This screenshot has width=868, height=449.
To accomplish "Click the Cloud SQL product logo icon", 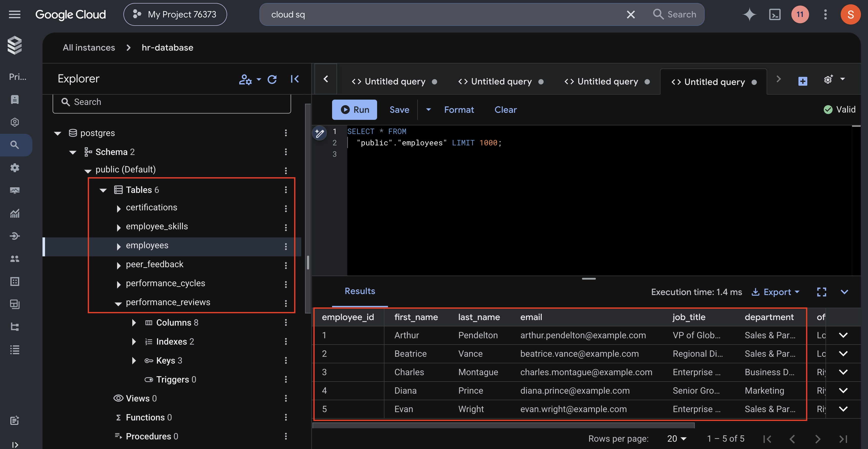I will tap(15, 45).
